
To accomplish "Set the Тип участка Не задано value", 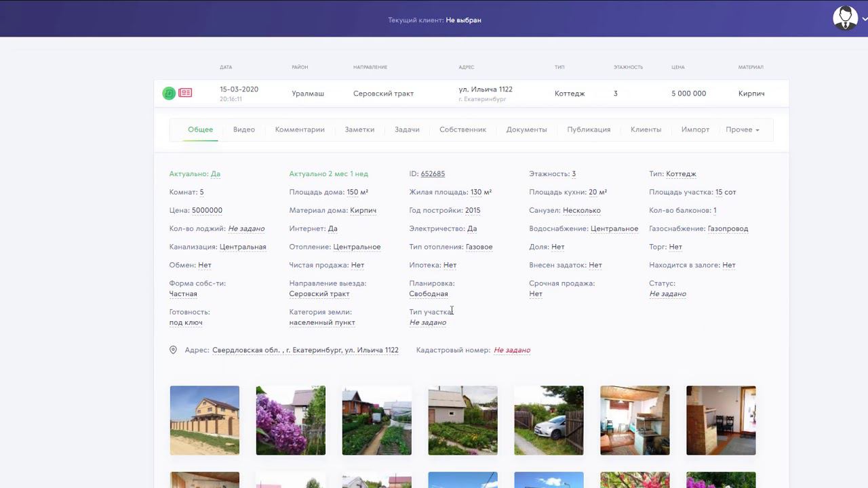I will coord(428,323).
